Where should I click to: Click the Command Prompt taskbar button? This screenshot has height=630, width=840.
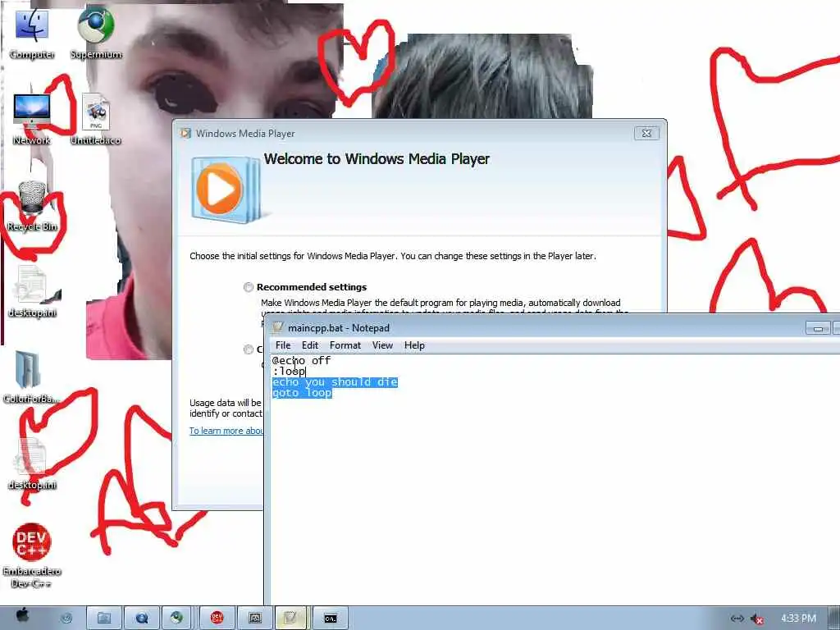click(331, 619)
